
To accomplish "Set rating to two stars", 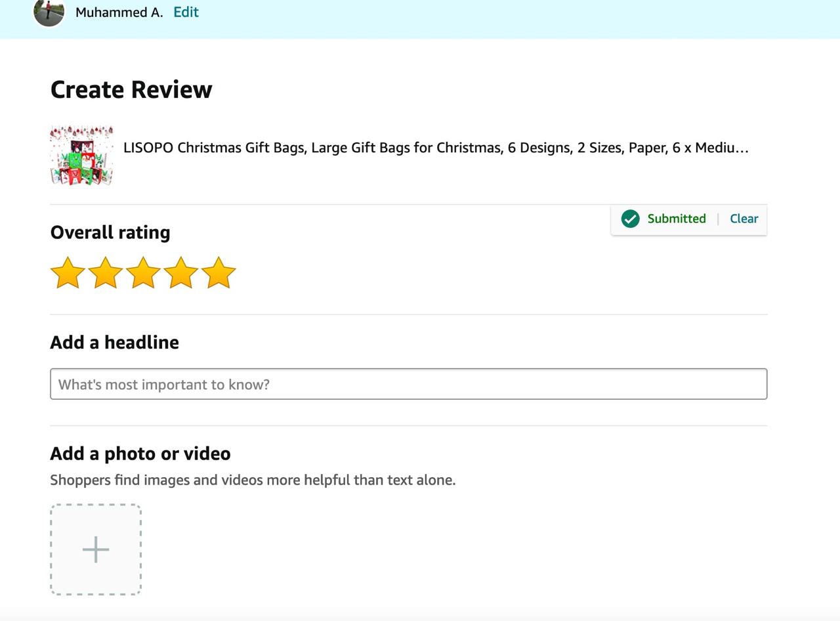I will click(106, 273).
